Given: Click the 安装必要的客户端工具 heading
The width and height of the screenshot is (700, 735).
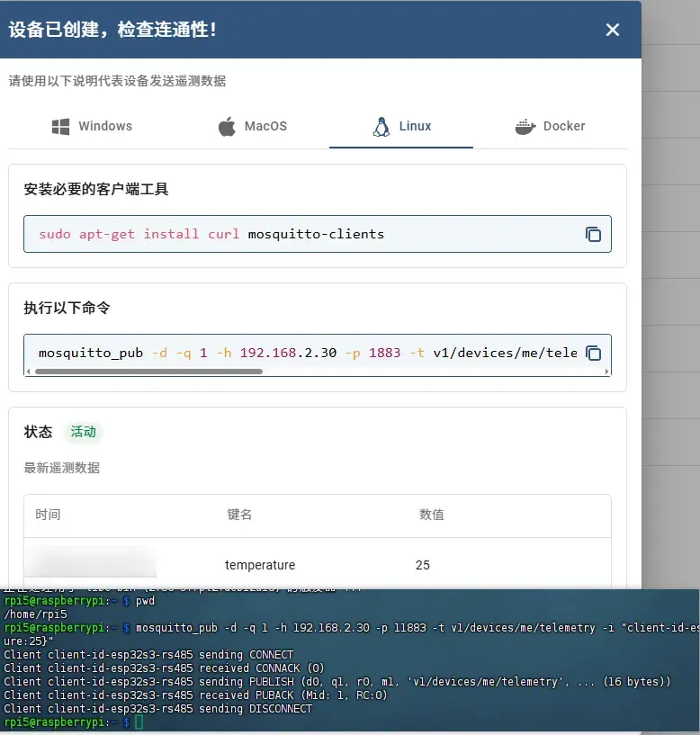Looking at the screenshot, I should 96,189.
